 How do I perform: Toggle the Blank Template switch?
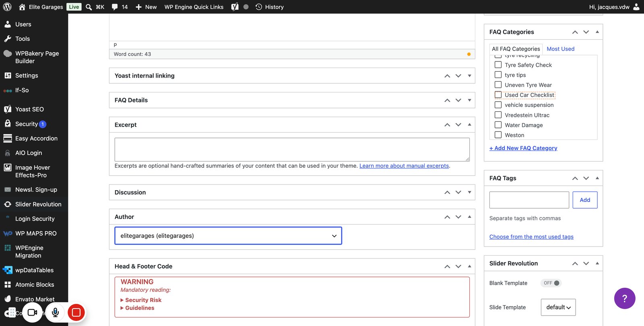551,283
